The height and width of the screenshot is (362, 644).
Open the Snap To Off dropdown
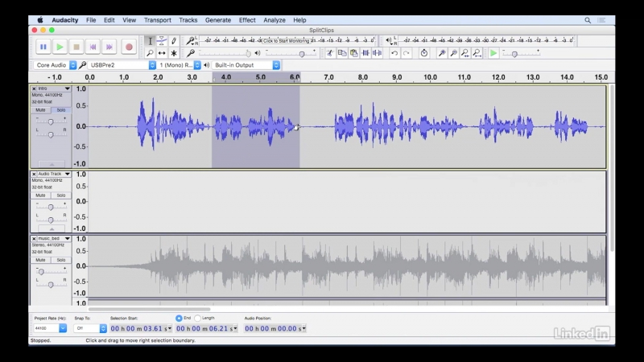(103, 328)
